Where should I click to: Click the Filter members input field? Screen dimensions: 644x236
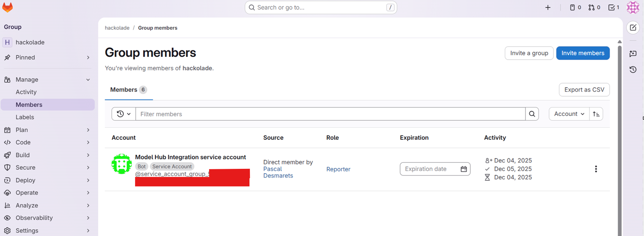pos(331,114)
